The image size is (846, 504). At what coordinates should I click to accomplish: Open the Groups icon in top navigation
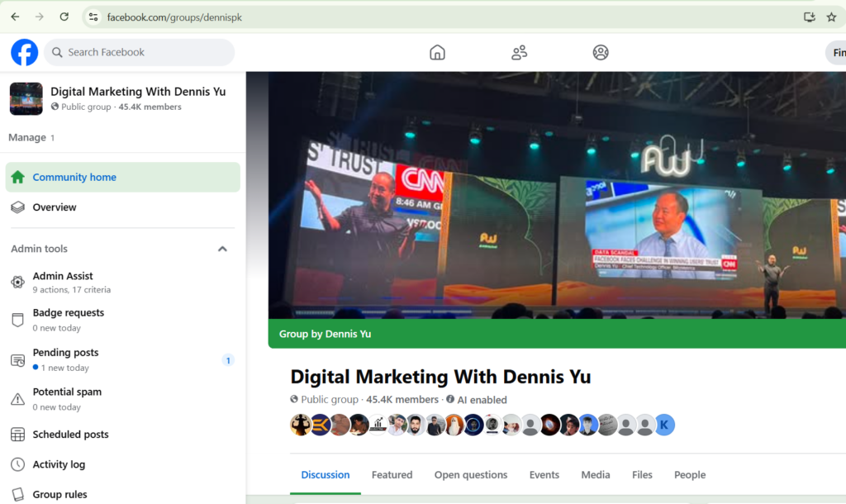coord(519,52)
